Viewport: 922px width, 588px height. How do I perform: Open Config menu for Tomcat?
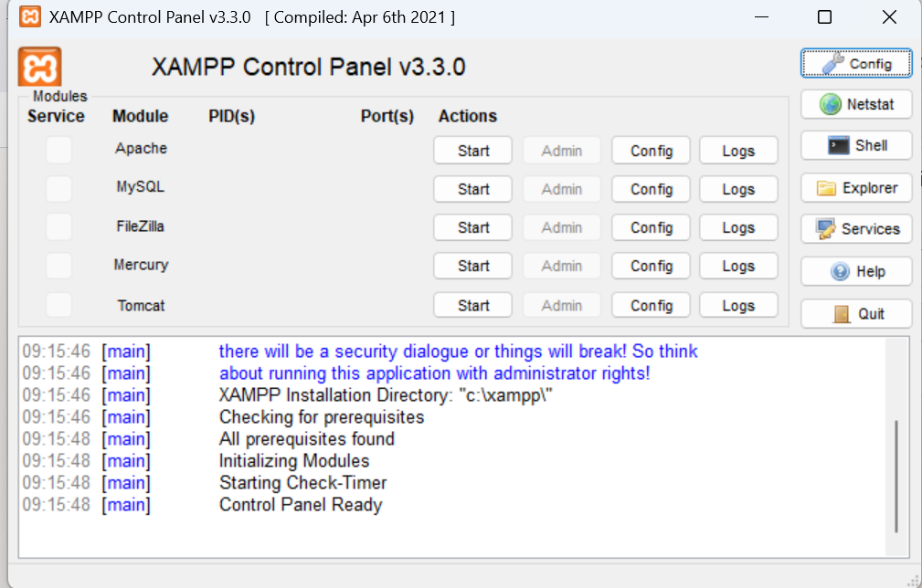click(x=652, y=305)
